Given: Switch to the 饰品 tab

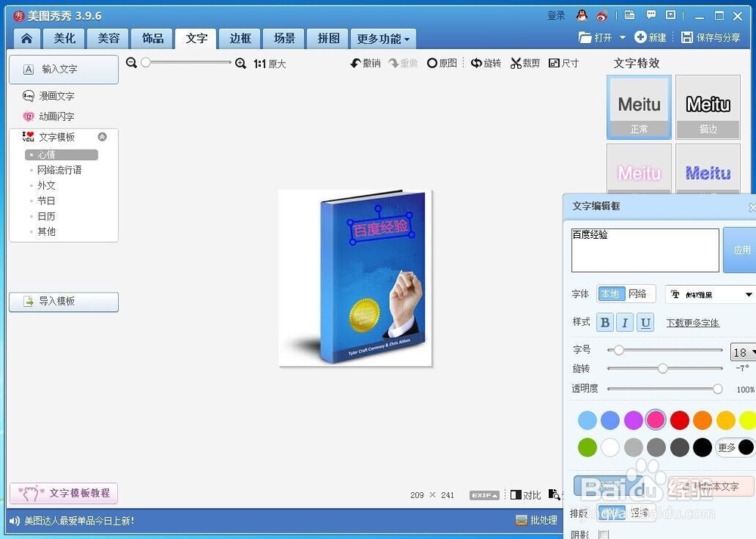Looking at the screenshot, I should (x=153, y=39).
